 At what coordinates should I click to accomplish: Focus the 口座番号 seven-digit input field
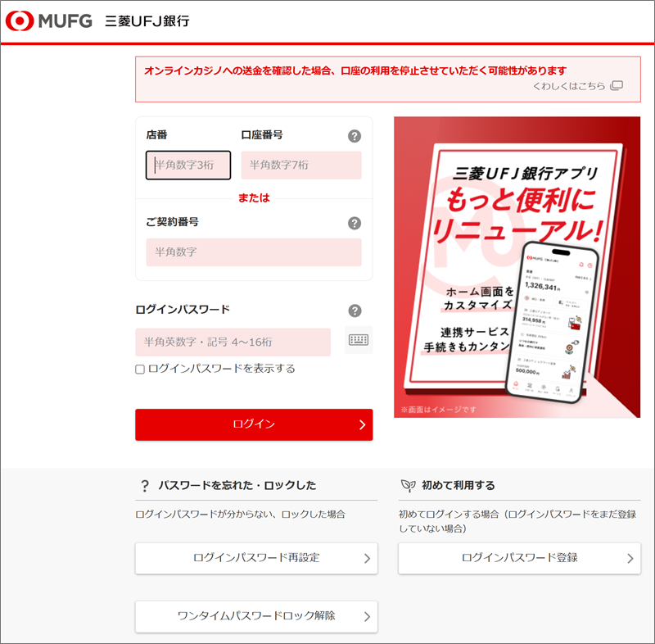tap(301, 165)
